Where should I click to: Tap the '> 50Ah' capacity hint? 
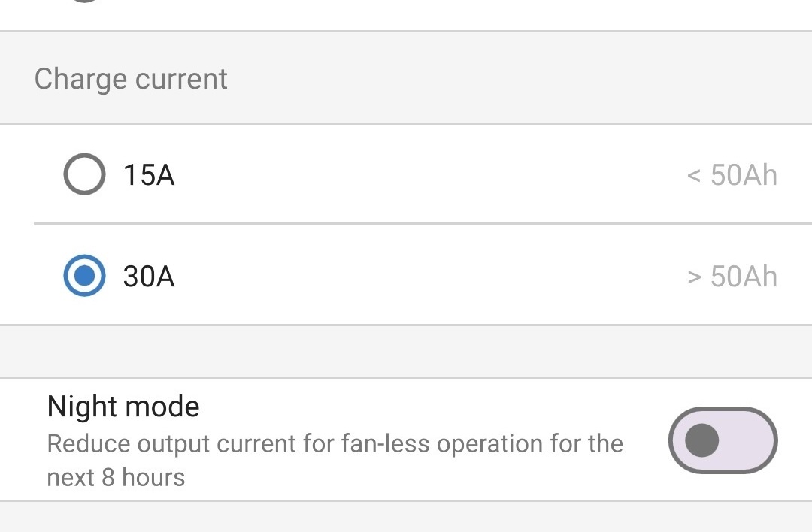730,276
